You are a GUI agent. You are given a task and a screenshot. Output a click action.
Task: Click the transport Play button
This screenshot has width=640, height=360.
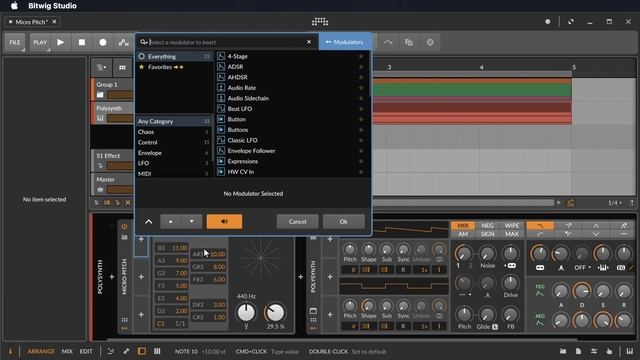click(x=60, y=42)
